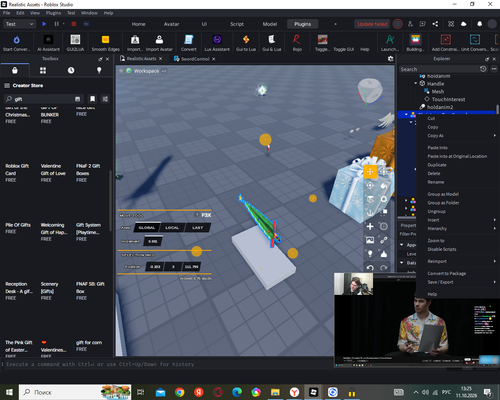Click the F3X move tool help icon
The image size is (500, 400).
pyautogui.click(x=197, y=215)
